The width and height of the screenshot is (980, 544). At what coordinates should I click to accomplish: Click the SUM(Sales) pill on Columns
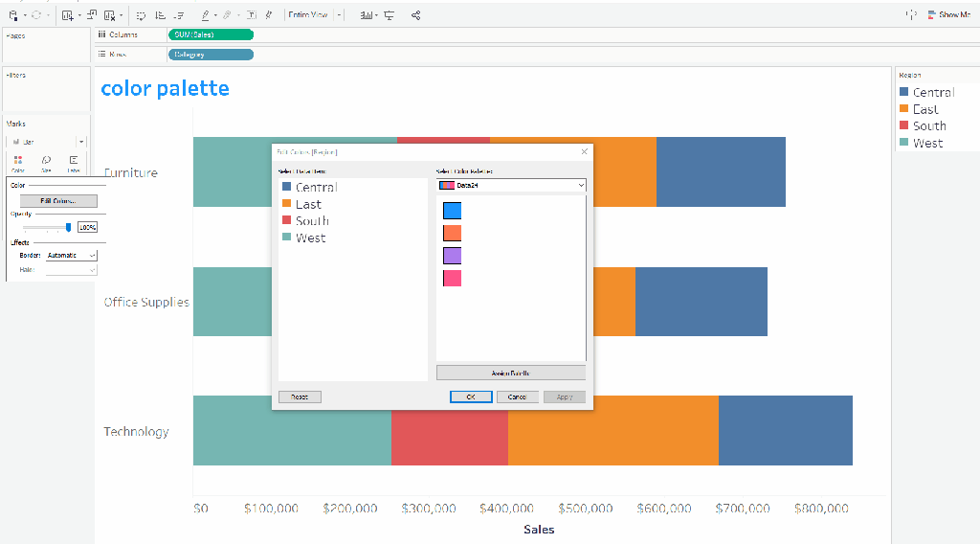pos(211,34)
